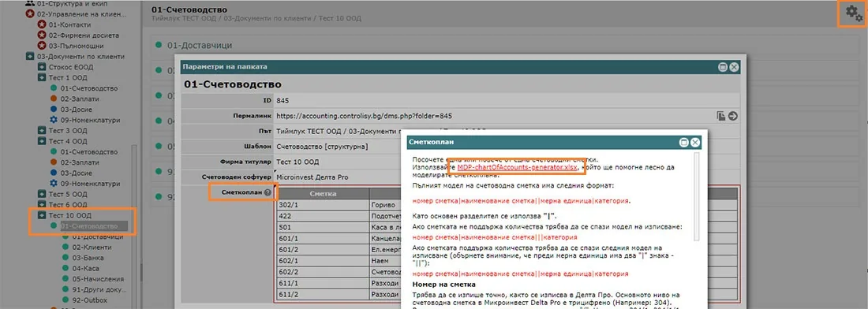
Task: Open 09-Номенклатури under Тест 4 ООД
Action: 90,184
